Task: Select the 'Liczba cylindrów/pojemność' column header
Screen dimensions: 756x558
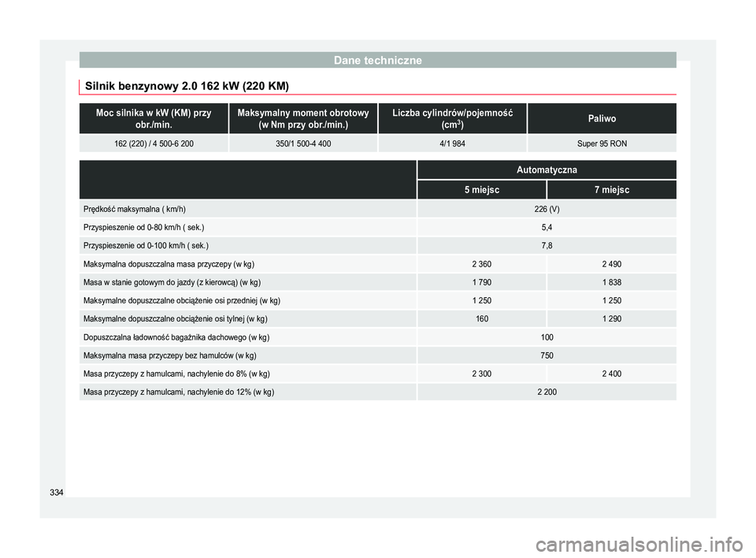Action: pyautogui.click(x=451, y=119)
